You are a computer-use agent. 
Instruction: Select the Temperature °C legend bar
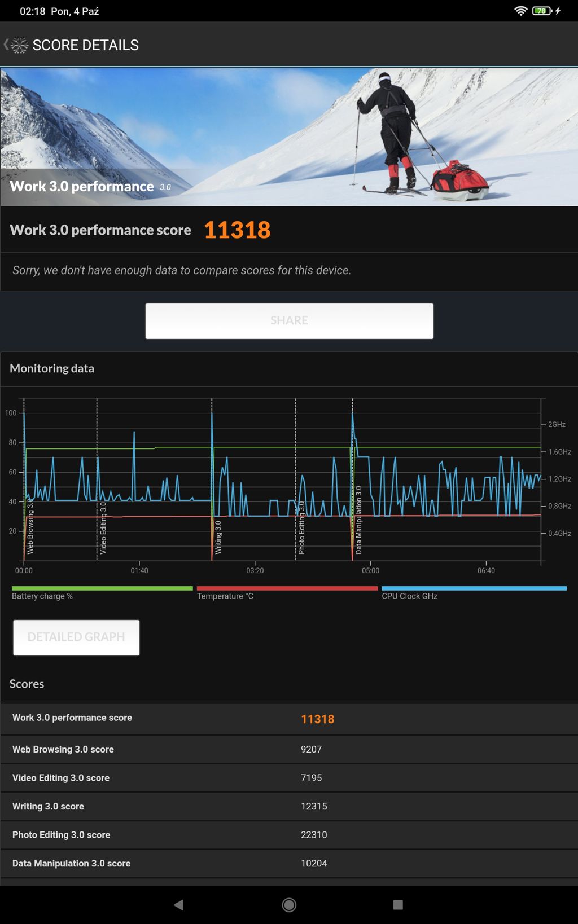point(287,588)
